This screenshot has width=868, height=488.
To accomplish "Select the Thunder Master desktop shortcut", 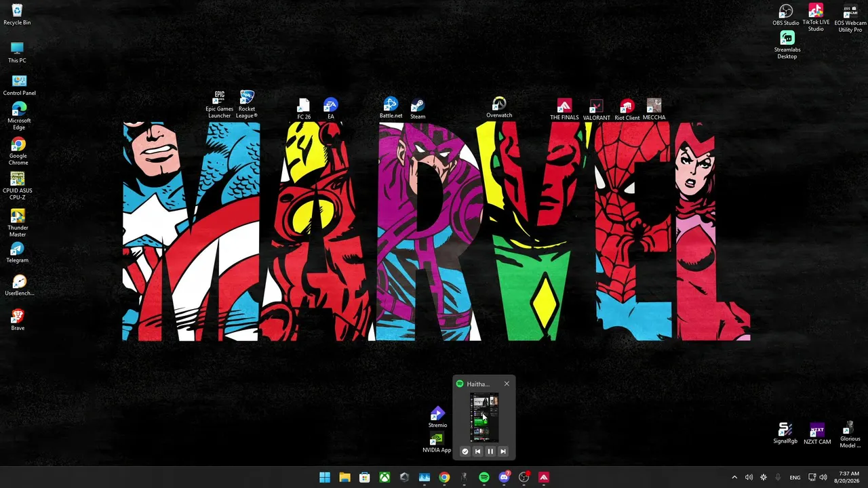I will click(18, 222).
